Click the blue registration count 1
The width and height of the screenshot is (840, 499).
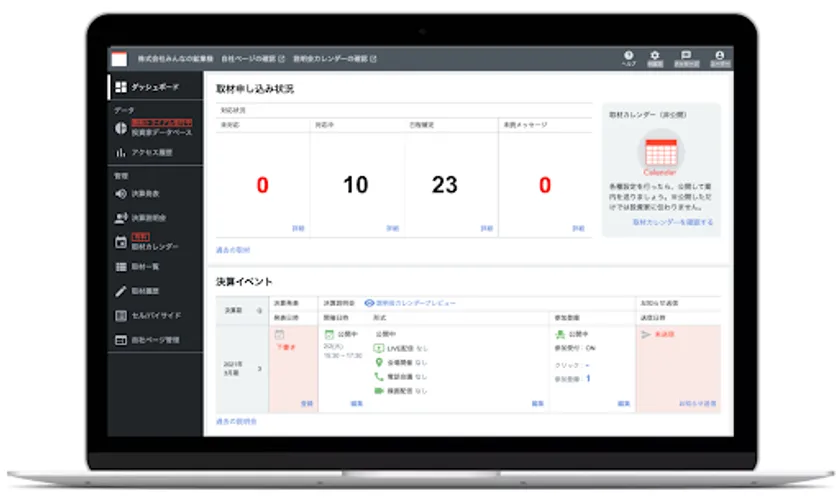coord(588,378)
